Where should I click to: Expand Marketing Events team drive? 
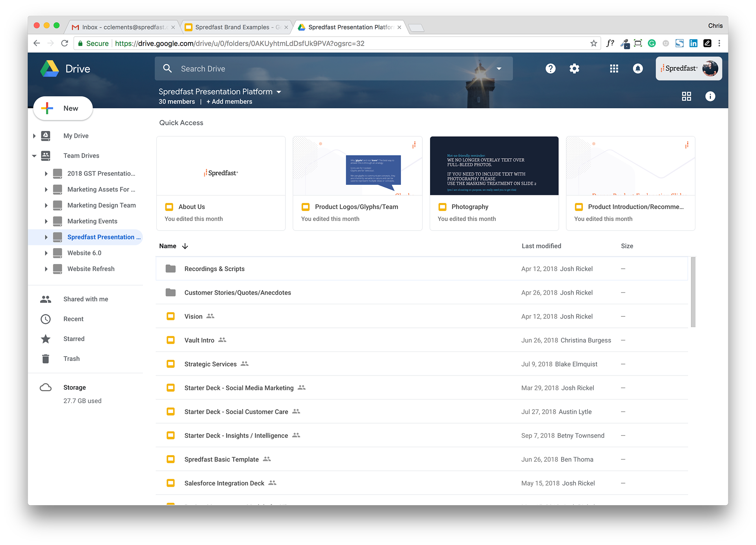[x=46, y=221]
